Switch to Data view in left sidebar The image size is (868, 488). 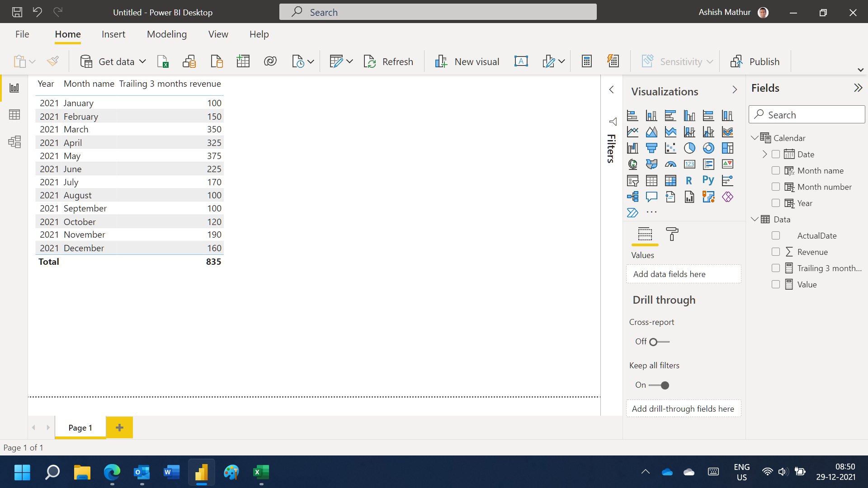click(14, 115)
